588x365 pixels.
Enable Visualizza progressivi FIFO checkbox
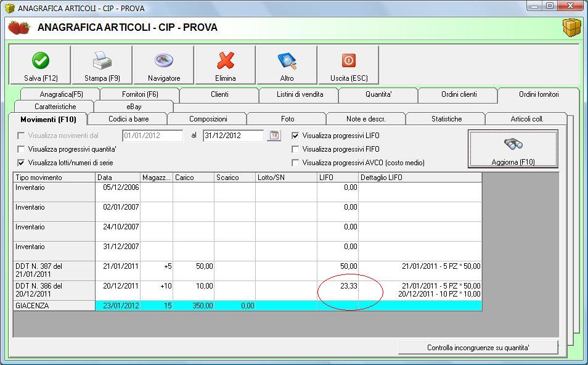click(295, 149)
